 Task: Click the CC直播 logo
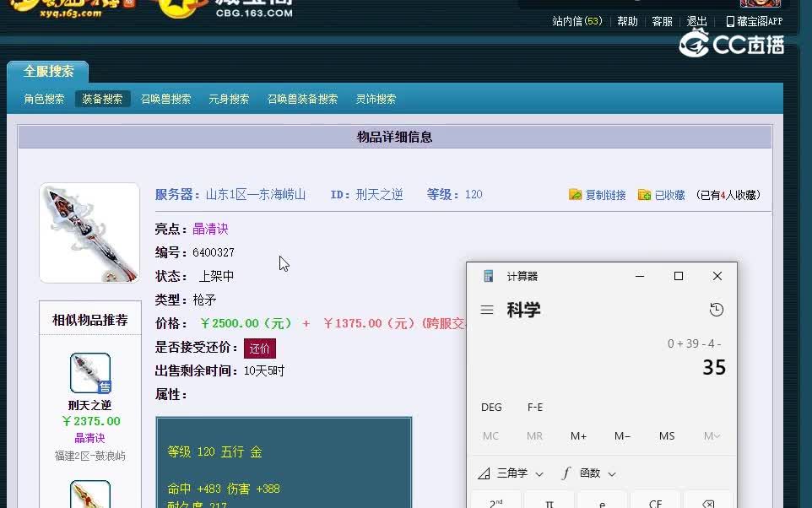(731, 44)
